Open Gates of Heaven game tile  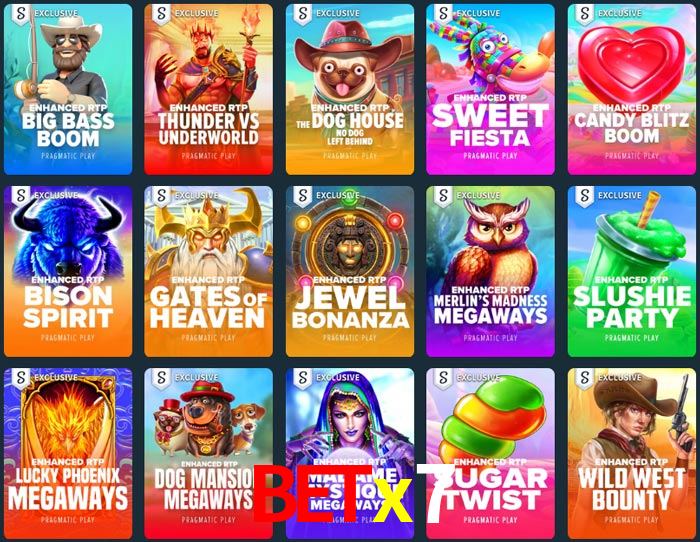[x=208, y=271]
